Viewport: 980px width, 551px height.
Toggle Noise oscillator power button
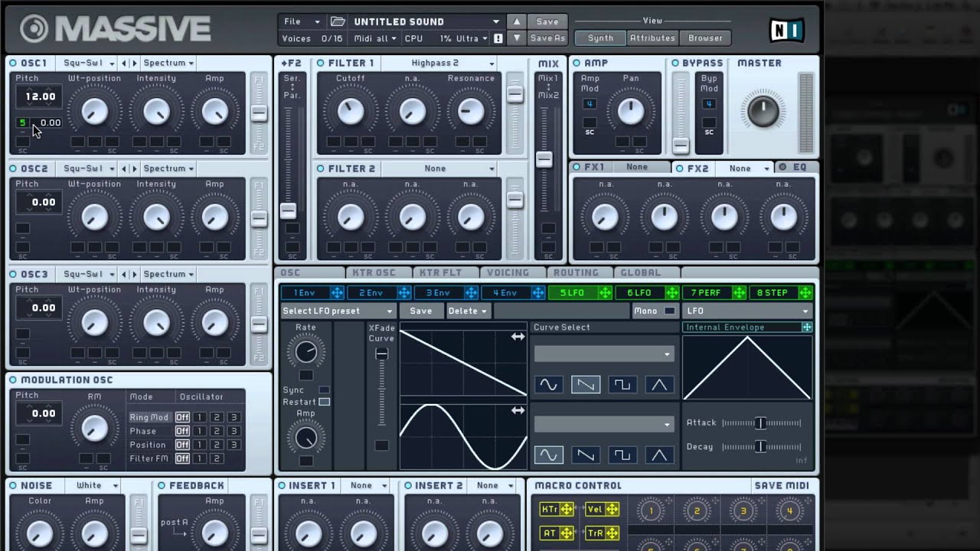tap(13, 485)
